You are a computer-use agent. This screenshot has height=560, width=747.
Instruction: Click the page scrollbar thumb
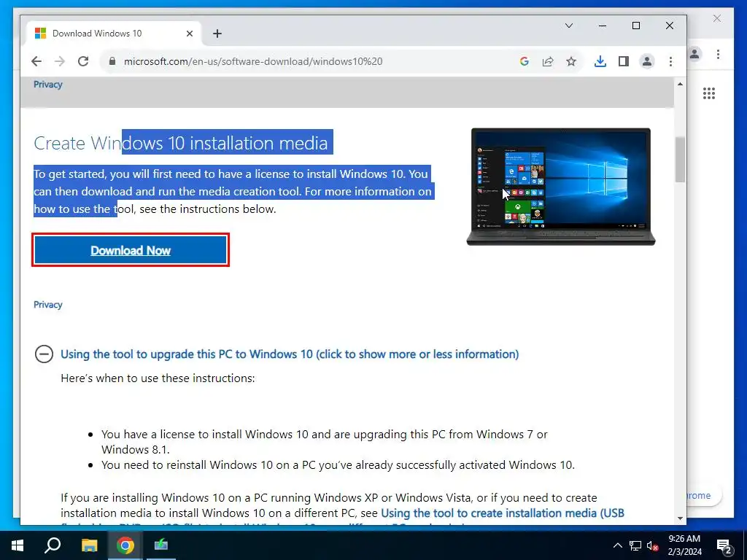click(x=680, y=160)
